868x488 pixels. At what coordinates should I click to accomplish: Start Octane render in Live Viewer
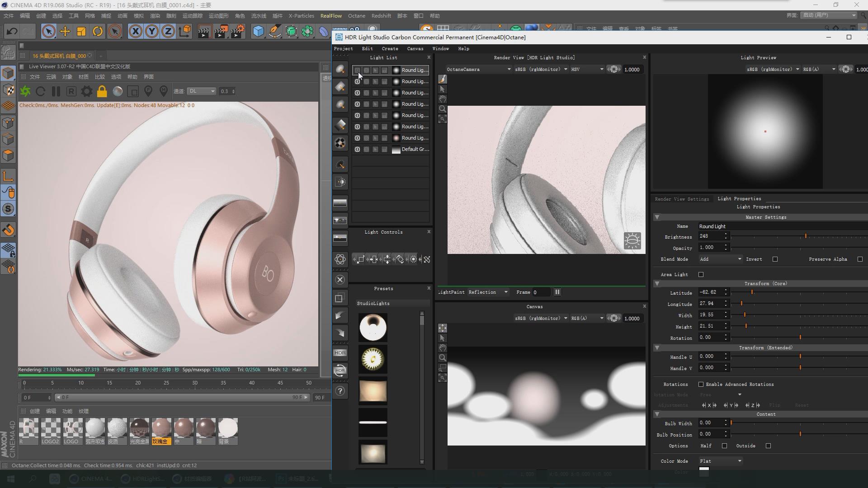click(x=25, y=91)
